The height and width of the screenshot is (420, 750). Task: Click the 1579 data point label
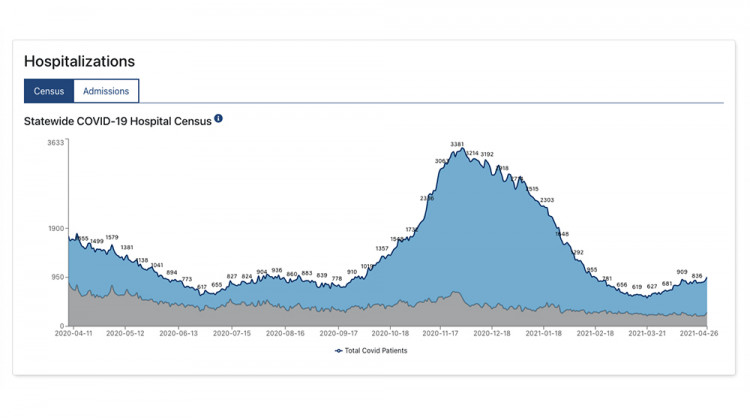[x=112, y=237]
